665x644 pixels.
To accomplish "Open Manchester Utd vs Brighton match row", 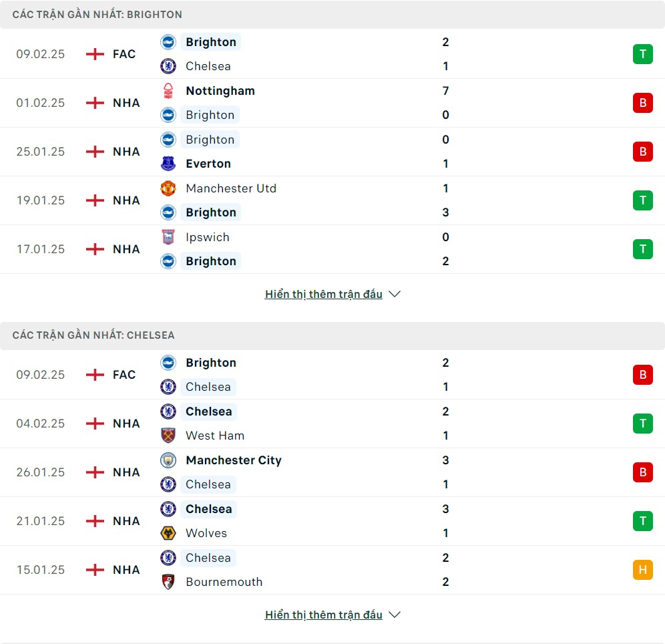I will 332,200.
